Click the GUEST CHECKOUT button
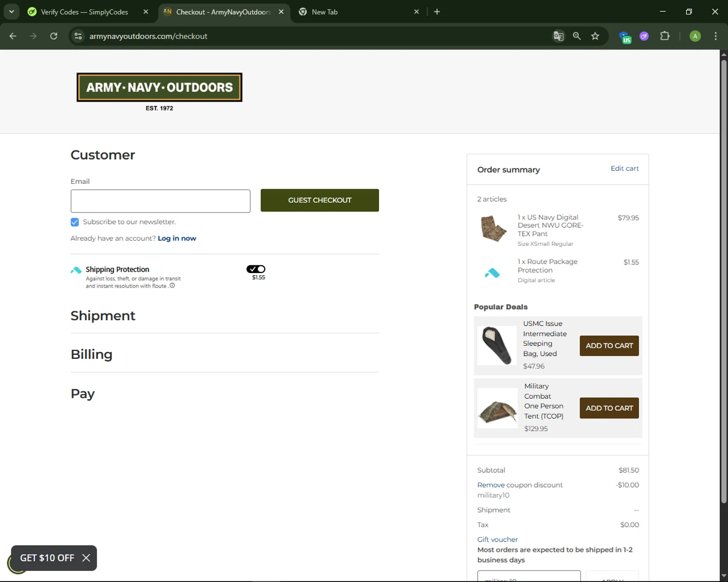Viewport: 728px width, 582px height. click(x=319, y=200)
